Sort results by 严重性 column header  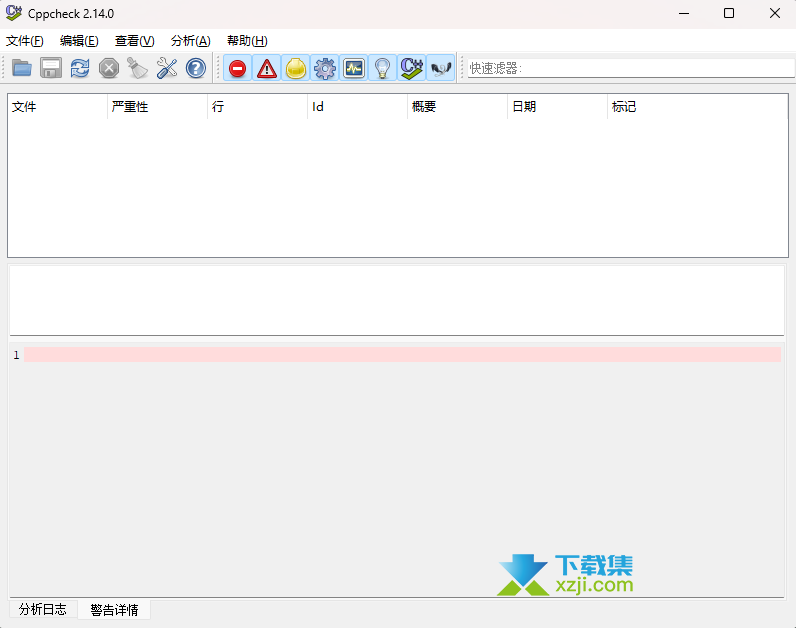(x=157, y=107)
